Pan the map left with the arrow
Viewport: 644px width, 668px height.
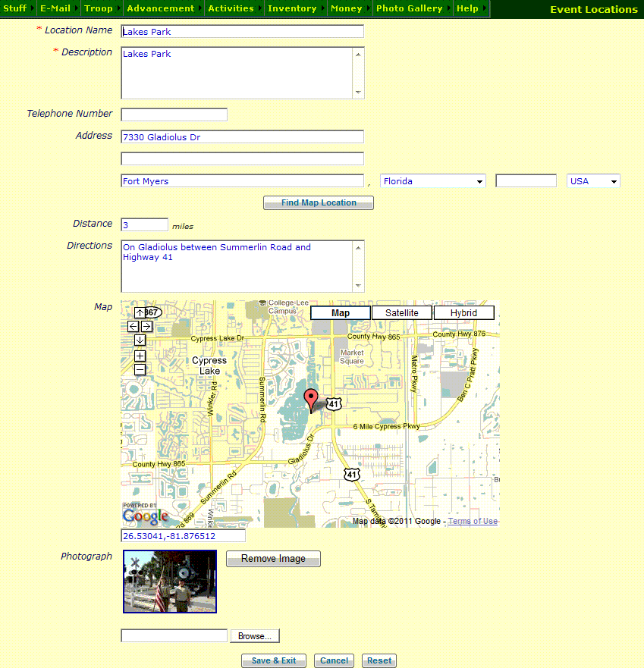coord(133,326)
